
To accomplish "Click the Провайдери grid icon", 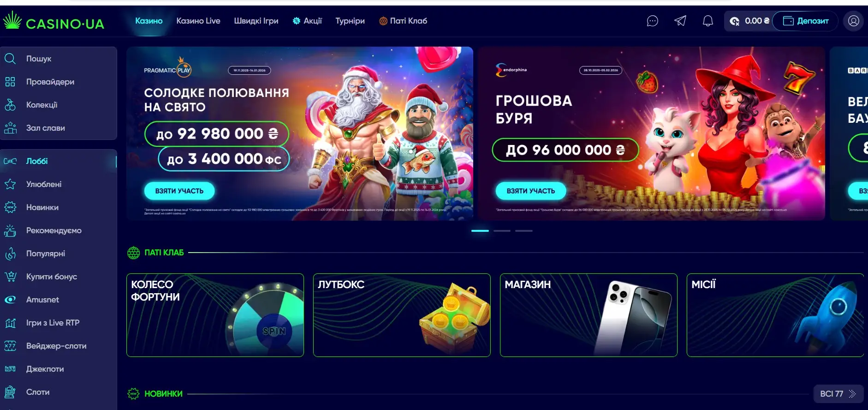I will pos(10,82).
